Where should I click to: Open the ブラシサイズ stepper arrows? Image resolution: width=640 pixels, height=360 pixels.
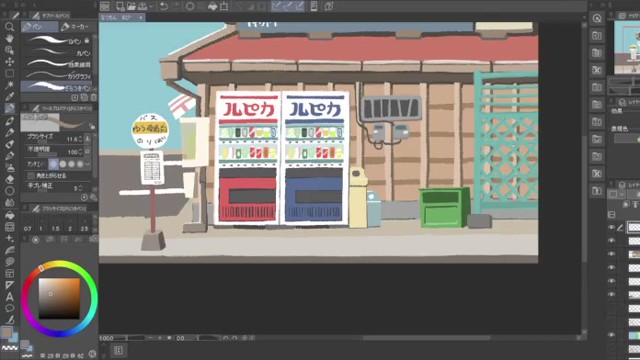point(80,140)
